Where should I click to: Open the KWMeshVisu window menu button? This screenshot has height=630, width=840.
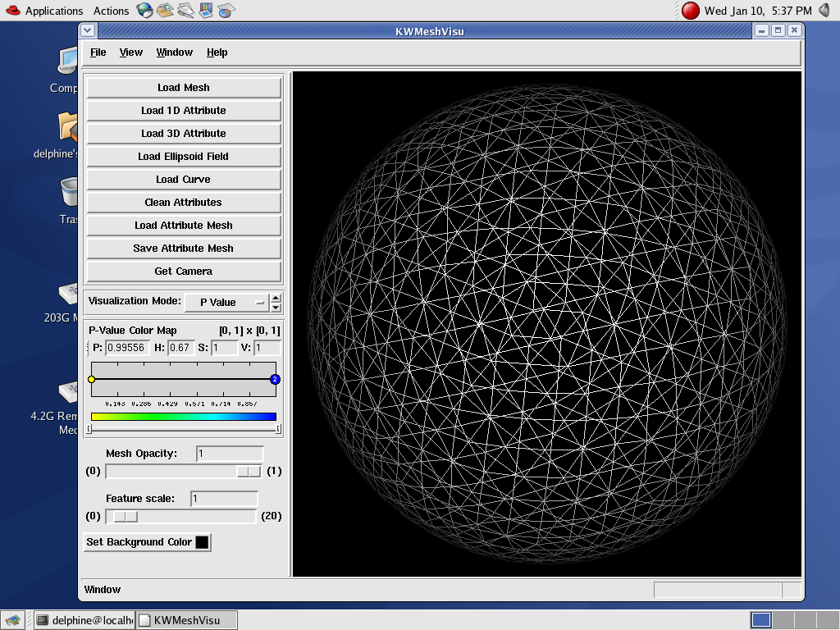click(x=89, y=30)
